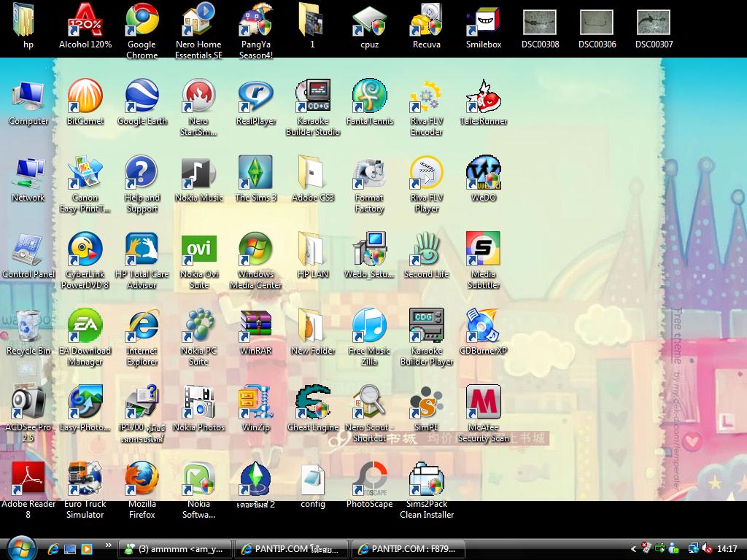Viewport: 747px width, 560px height.
Task: Switch to the ammmm messenger taskbar window
Action: pyautogui.click(x=175, y=549)
